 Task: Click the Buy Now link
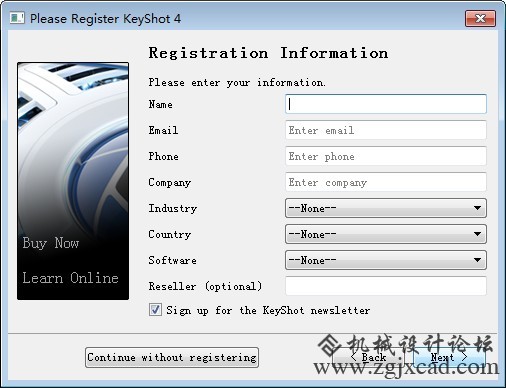point(51,243)
